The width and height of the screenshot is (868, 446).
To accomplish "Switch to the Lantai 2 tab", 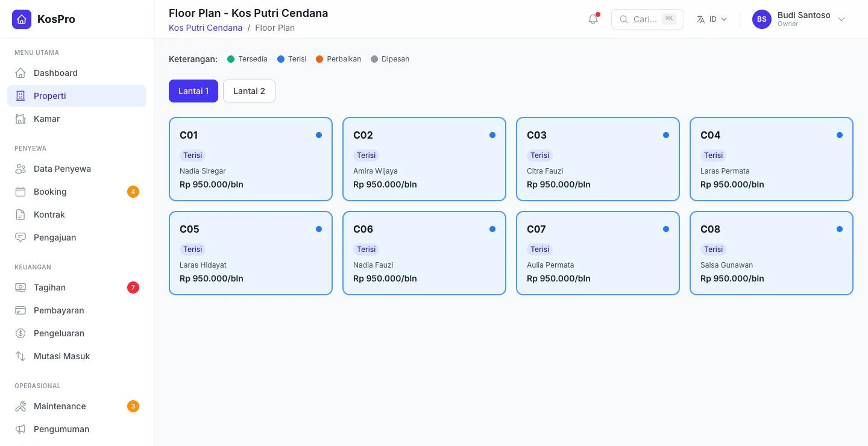I will click(249, 91).
